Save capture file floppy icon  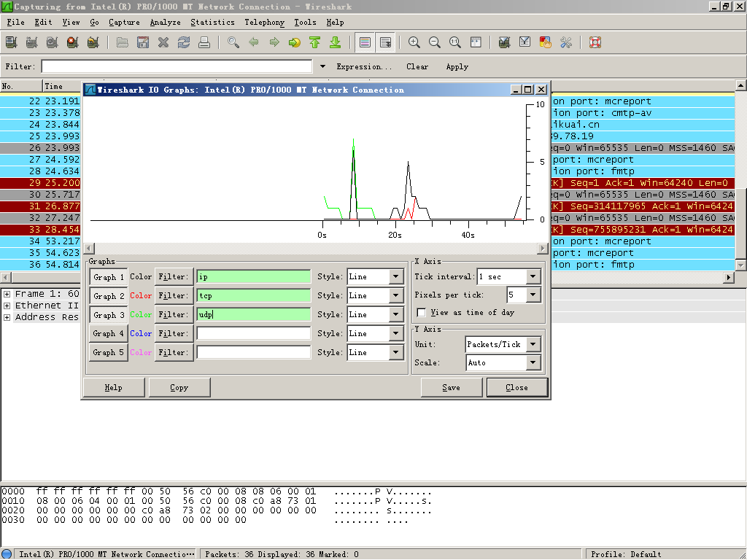point(143,42)
